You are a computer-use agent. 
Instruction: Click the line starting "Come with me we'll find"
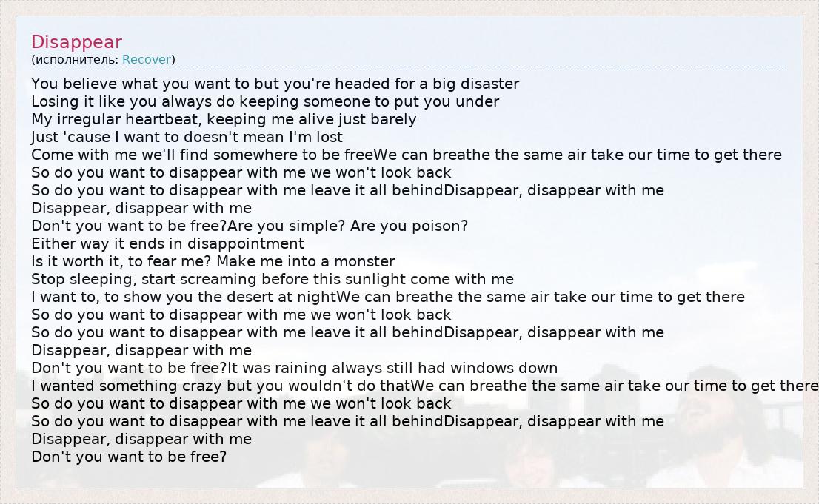202,155
